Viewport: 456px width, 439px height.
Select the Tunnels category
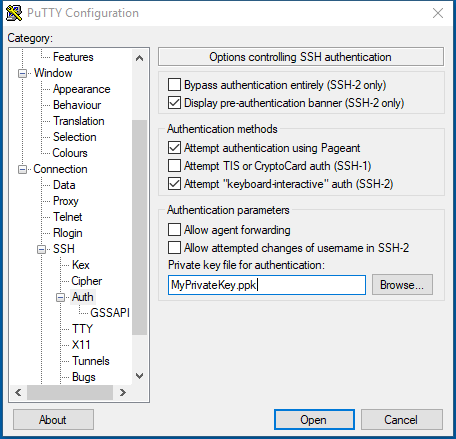[x=91, y=361]
